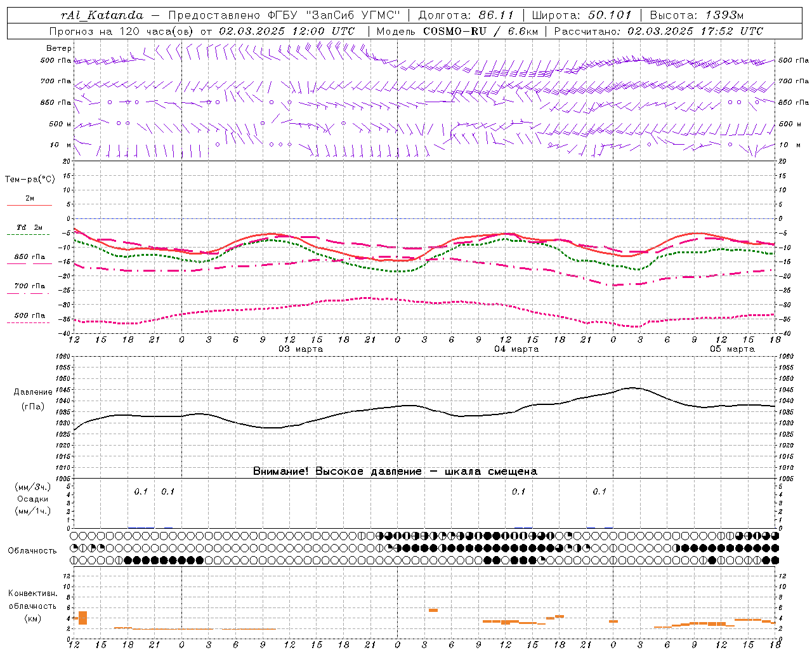
Task: Select the forecast start 02.03.2025 12:00 UTC
Action: (x=287, y=31)
